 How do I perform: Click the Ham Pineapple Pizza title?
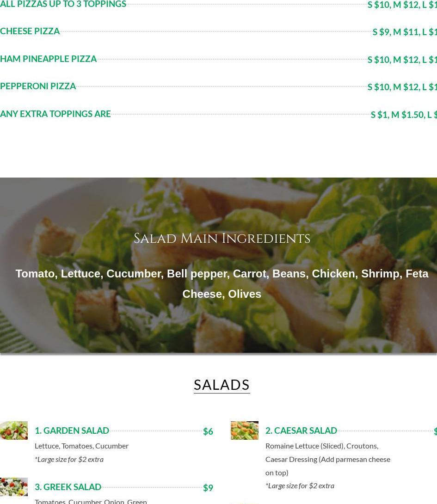[48, 59]
